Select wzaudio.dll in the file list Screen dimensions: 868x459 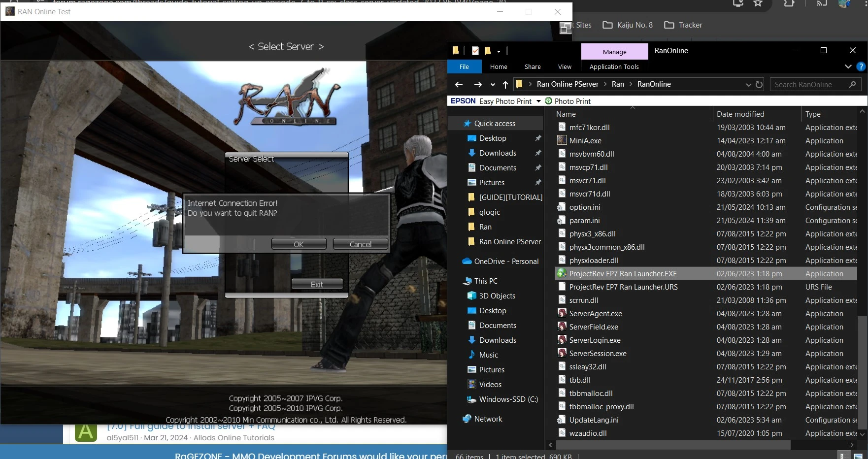click(588, 433)
